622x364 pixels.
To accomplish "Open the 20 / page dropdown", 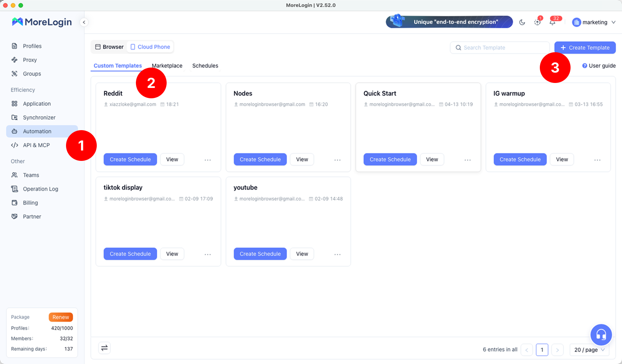I will pos(589,350).
